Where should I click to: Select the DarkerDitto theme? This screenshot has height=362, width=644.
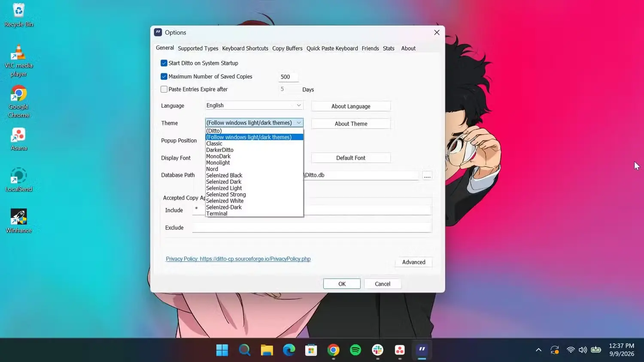254,150
